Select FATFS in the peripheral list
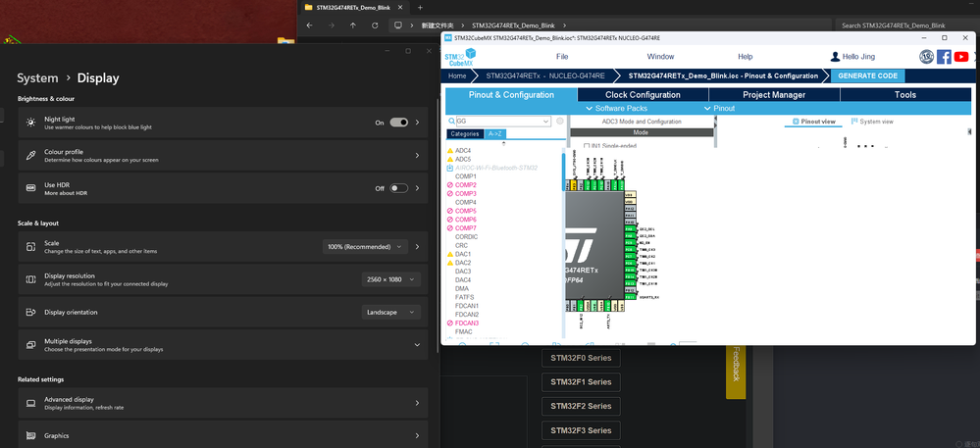 point(464,297)
